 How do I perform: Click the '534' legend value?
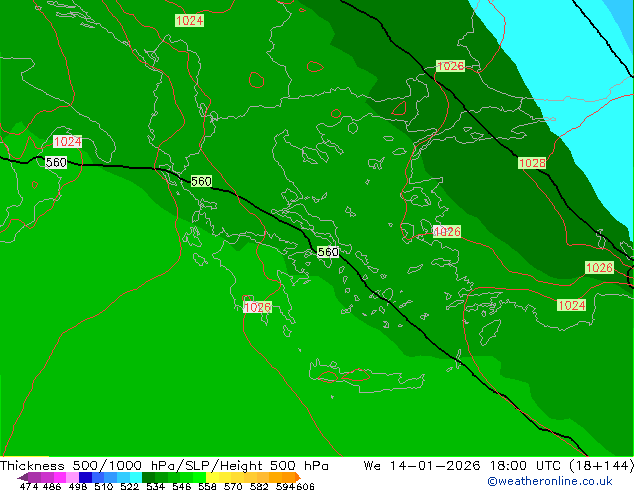point(155,486)
